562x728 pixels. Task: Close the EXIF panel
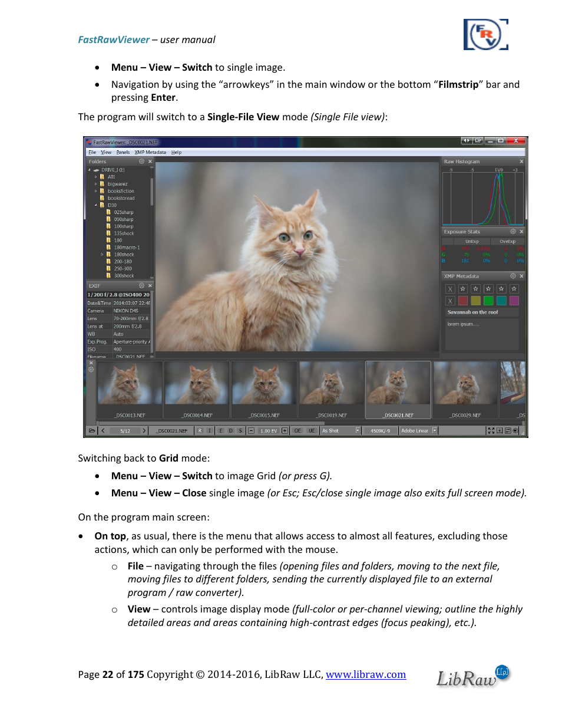(x=150, y=285)
